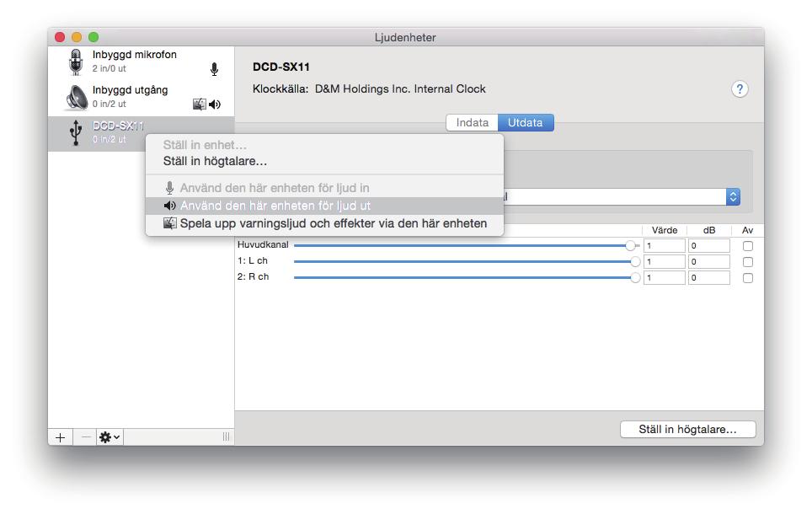Open the gear action menu

[110, 437]
